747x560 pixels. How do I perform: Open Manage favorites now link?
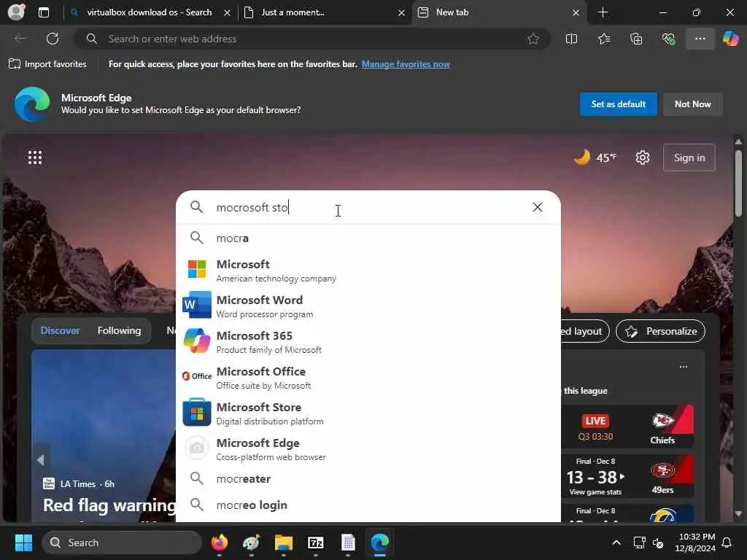point(406,64)
